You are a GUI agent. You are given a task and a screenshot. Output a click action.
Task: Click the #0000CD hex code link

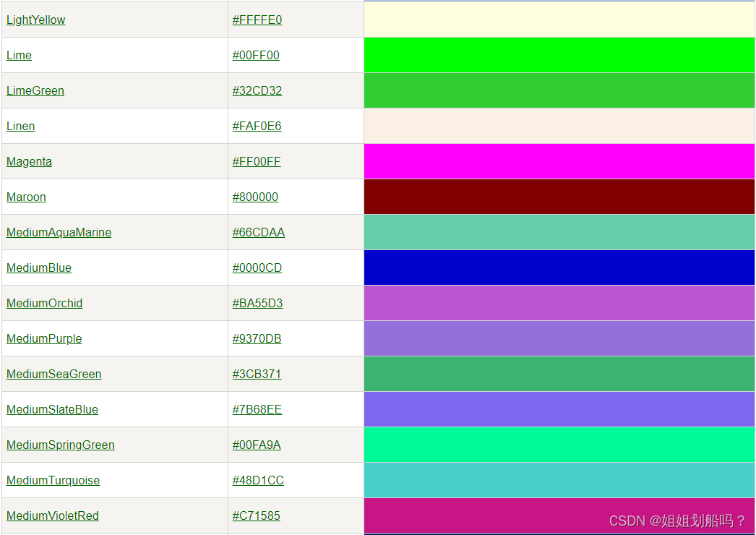pos(257,267)
